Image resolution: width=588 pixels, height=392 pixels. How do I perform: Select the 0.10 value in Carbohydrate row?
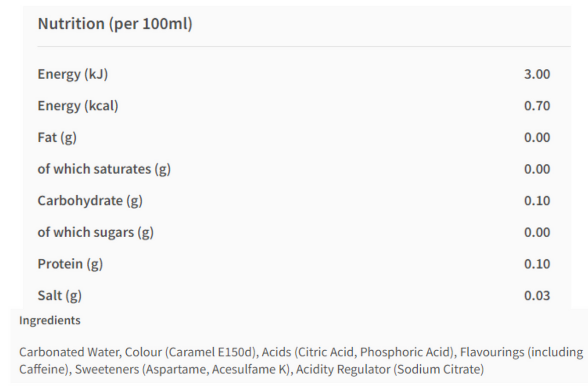pos(537,201)
